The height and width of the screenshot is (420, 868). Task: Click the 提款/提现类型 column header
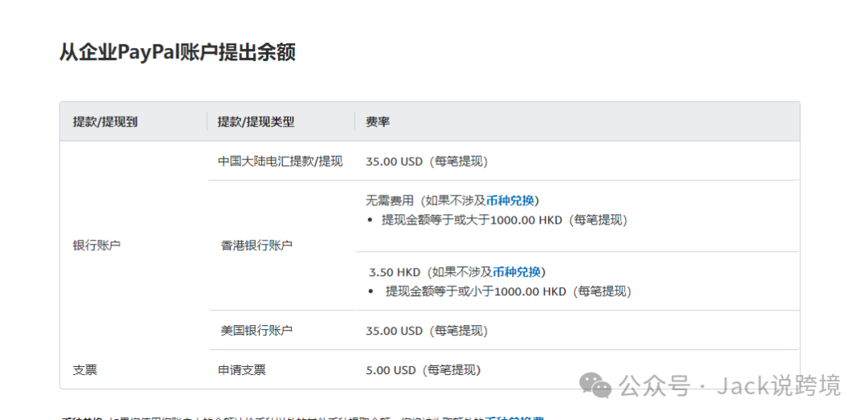(x=256, y=121)
